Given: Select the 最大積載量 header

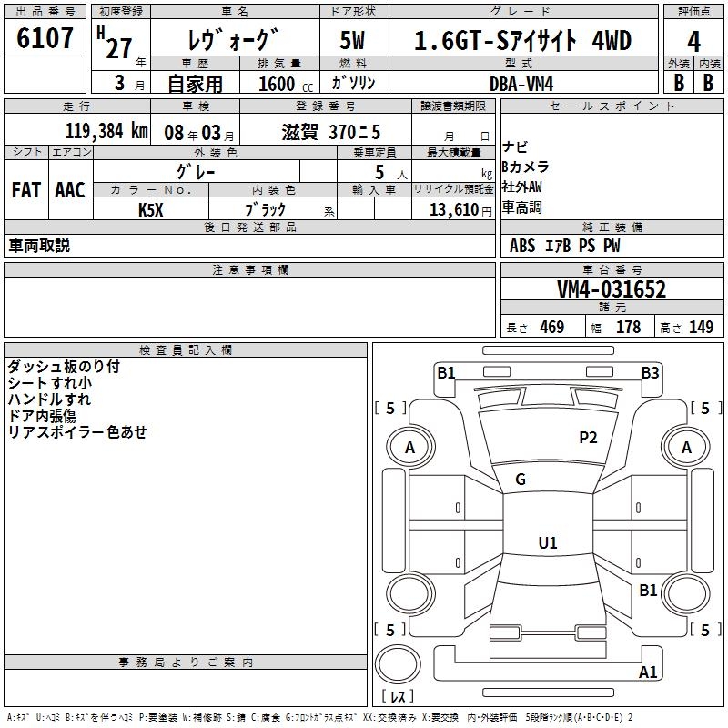Looking at the screenshot, I should pos(453,152).
